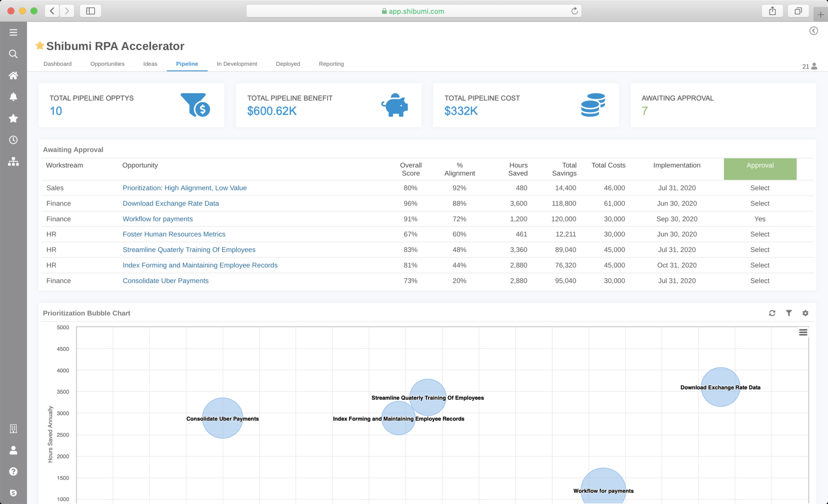Open bubble chart settings gear
The width and height of the screenshot is (828, 504).
click(x=805, y=313)
